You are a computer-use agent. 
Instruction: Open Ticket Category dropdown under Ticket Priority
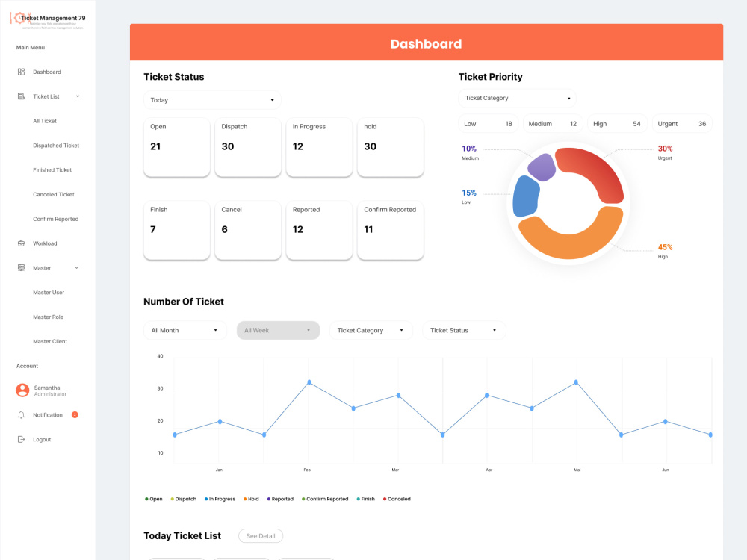(x=517, y=98)
